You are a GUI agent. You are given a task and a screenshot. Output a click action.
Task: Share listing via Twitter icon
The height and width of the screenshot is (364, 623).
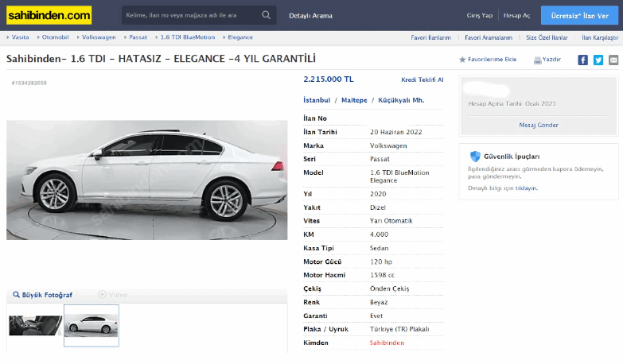click(598, 60)
